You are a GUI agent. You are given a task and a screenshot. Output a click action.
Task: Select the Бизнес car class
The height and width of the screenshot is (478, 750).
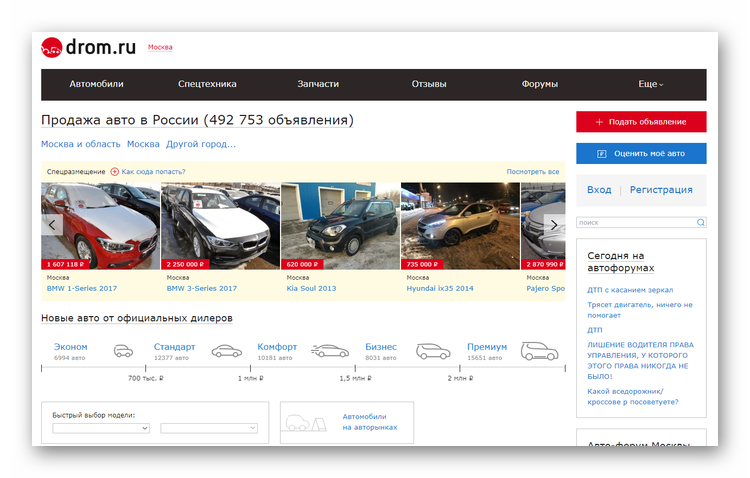click(381, 347)
